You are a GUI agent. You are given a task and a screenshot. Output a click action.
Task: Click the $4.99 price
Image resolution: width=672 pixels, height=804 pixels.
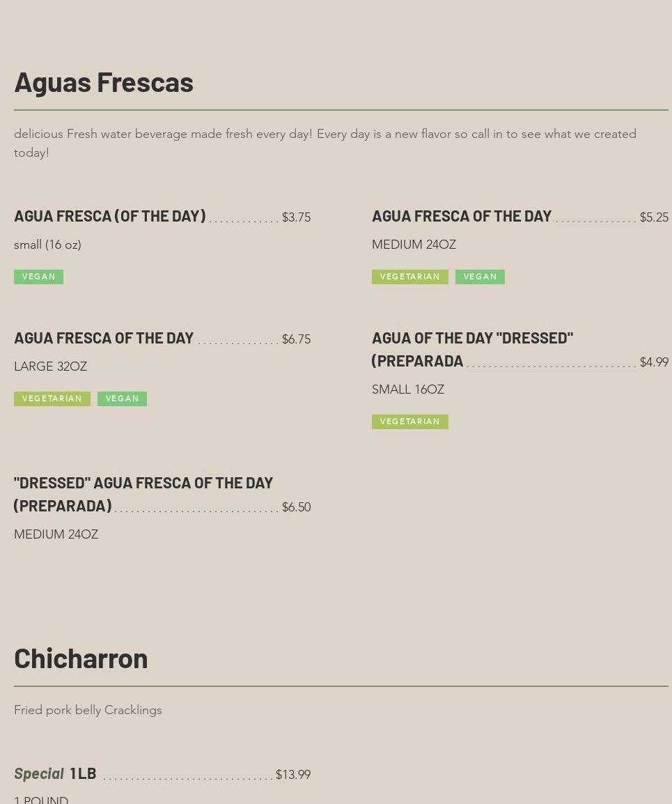(654, 362)
